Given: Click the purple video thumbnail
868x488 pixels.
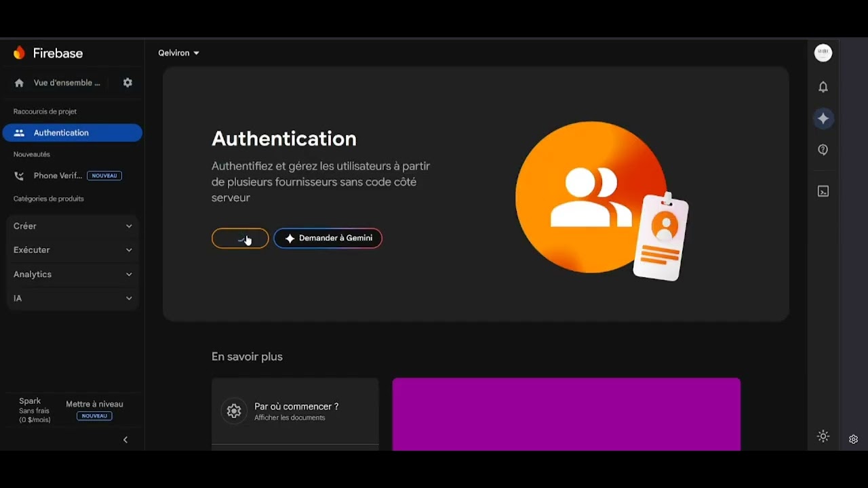Looking at the screenshot, I should tap(566, 414).
